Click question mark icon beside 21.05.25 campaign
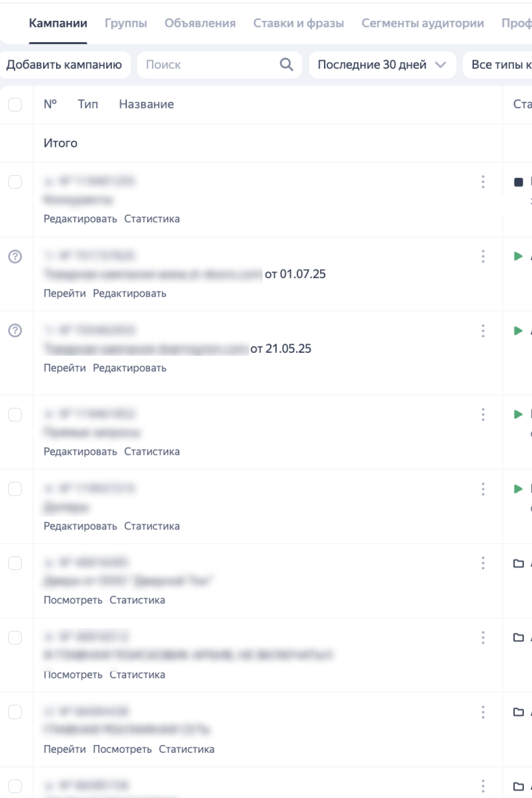The width and height of the screenshot is (532, 798). click(x=15, y=330)
